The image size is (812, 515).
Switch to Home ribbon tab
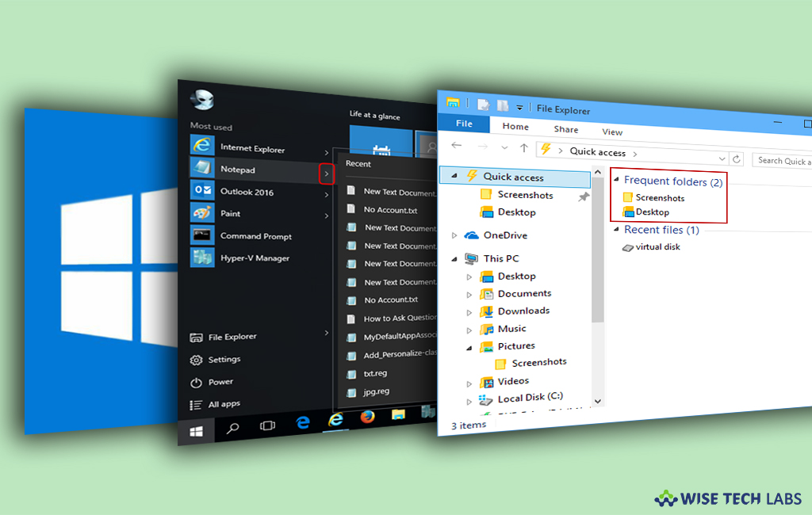coord(515,126)
